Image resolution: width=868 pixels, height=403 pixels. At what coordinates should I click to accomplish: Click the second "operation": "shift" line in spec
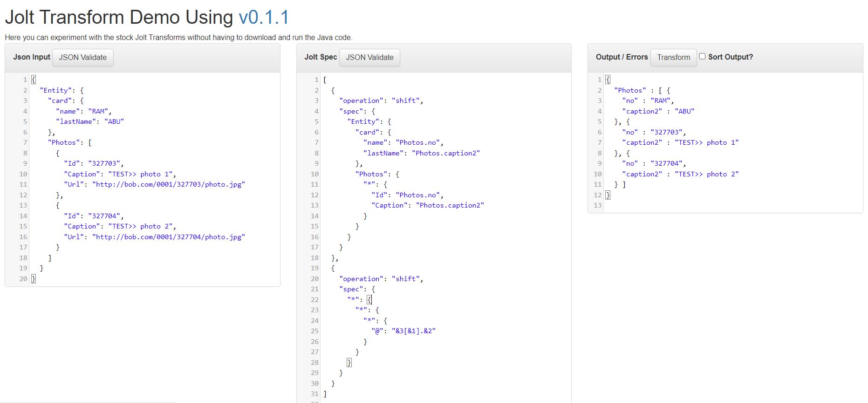pyautogui.click(x=381, y=279)
